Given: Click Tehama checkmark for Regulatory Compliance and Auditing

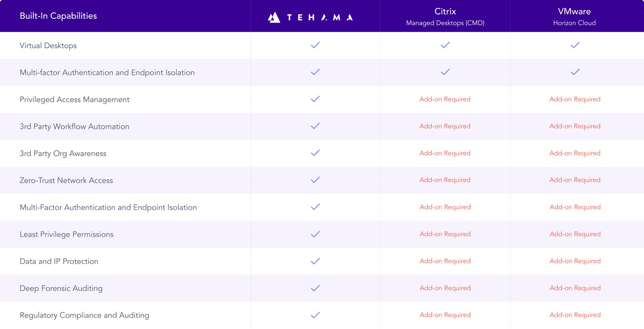Looking at the screenshot, I should coord(316,315).
